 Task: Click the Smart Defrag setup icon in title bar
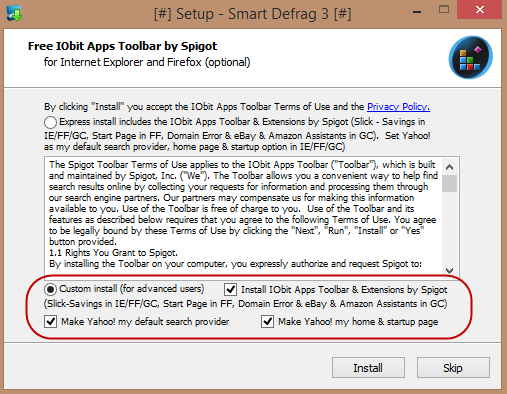pyautogui.click(x=14, y=14)
